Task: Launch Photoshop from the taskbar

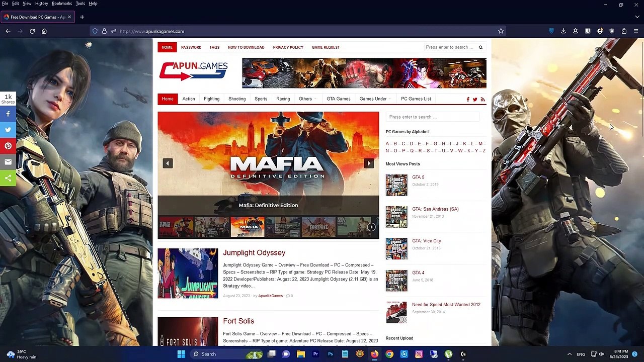Action: (331, 354)
